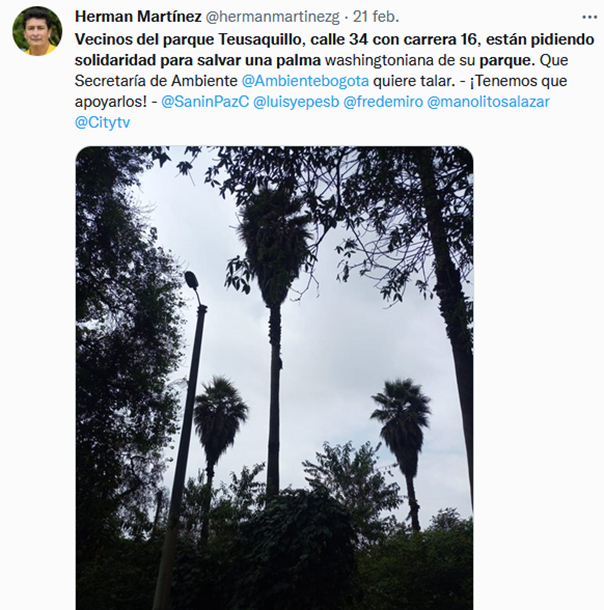This screenshot has height=610, width=604.
Task: Open the tweet's 21 feb. timestamp
Action: 376,17
